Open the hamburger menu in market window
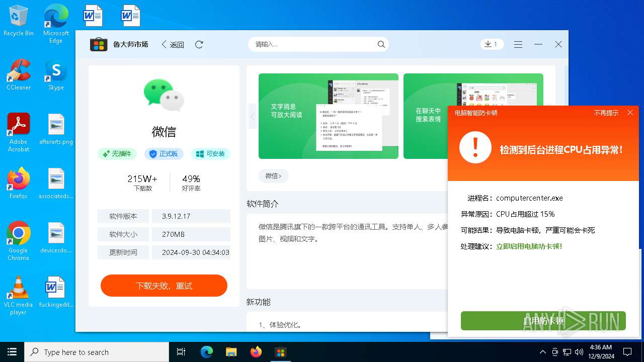 point(518,44)
